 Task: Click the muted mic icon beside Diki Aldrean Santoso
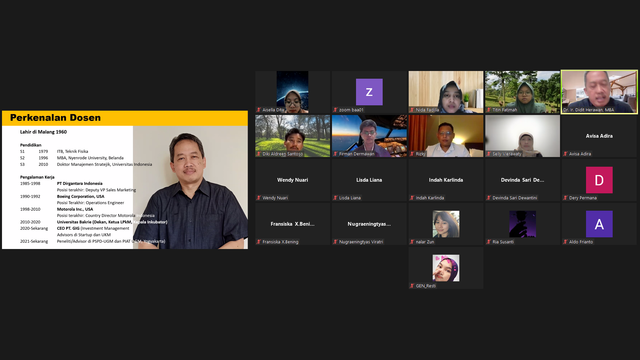click(x=258, y=154)
